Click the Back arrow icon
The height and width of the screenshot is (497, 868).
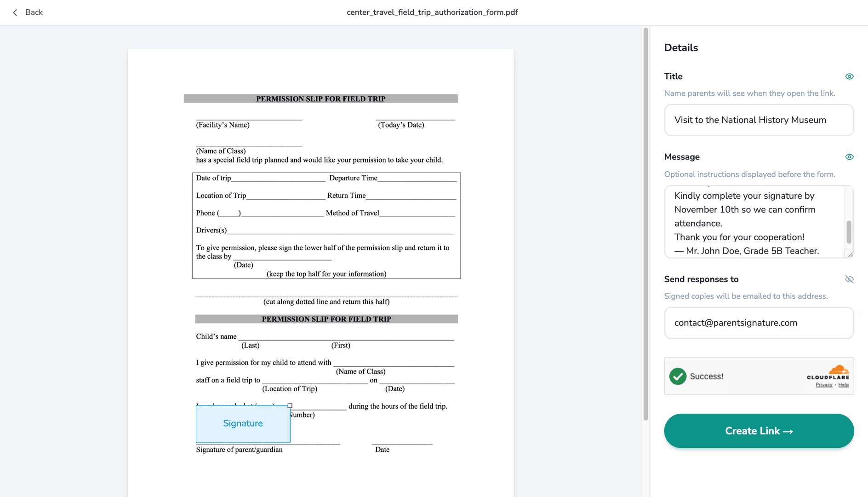[x=15, y=12]
